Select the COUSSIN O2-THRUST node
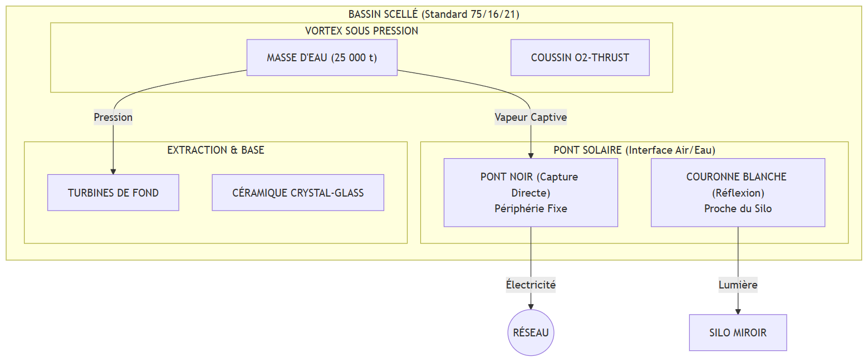This screenshot has height=362, width=868. coord(580,57)
